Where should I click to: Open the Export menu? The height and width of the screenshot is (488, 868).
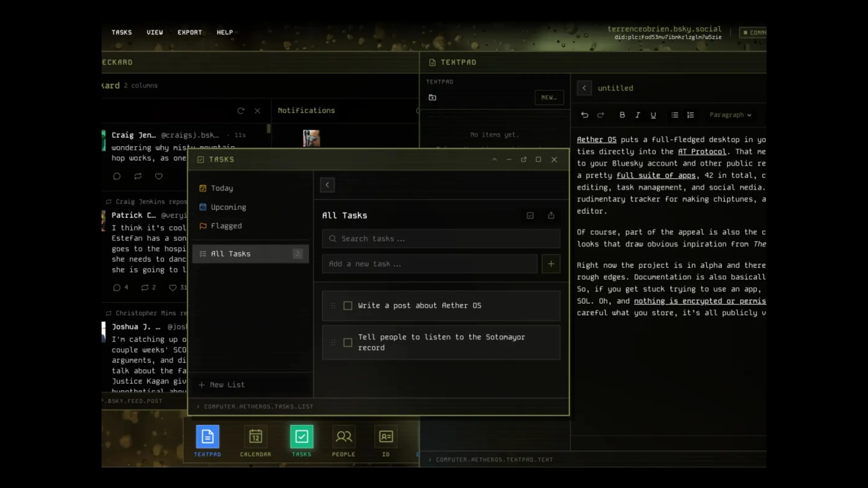(189, 32)
